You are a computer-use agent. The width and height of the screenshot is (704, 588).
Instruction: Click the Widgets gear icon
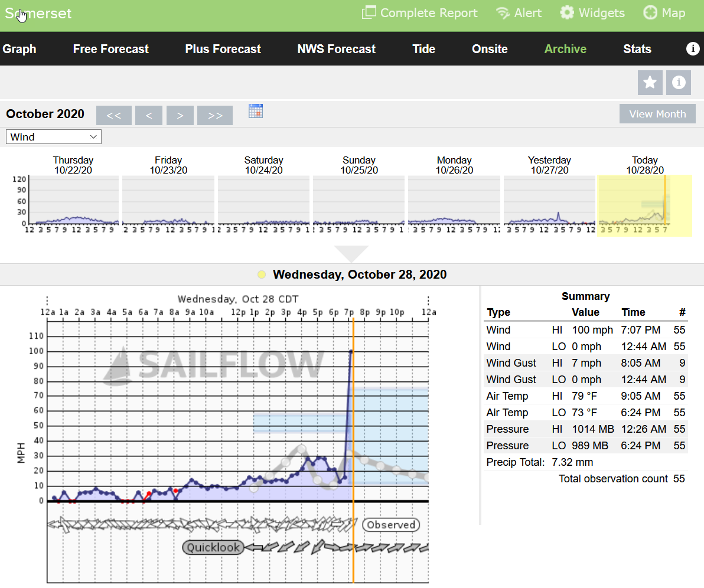pyautogui.click(x=566, y=12)
